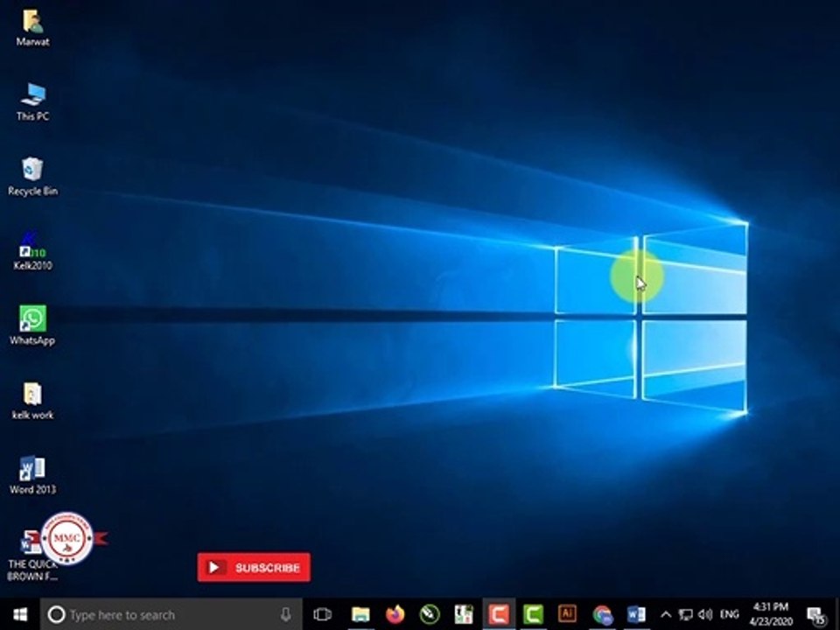The width and height of the screenshot is (840, 630).
Task: Open Google Chrome from the taskbar
Action: 602,614
